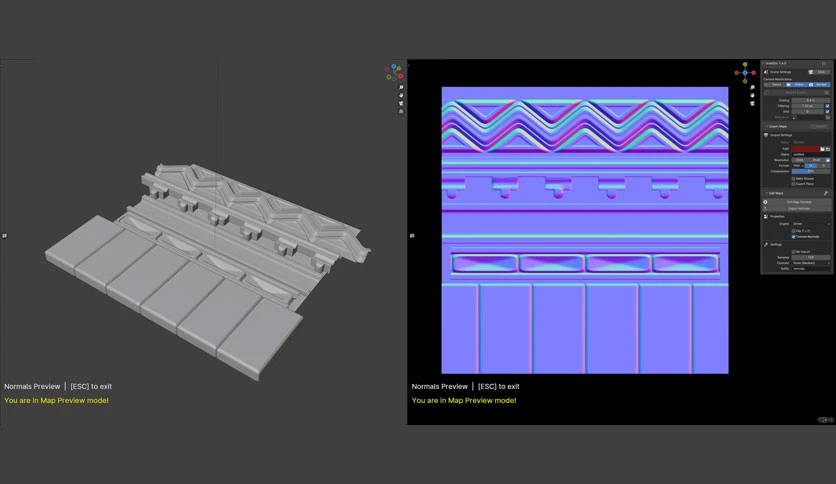Click the first Resolution value field
Image resolution: width=836 pixels, height=484 pixels.
[799, 160]
